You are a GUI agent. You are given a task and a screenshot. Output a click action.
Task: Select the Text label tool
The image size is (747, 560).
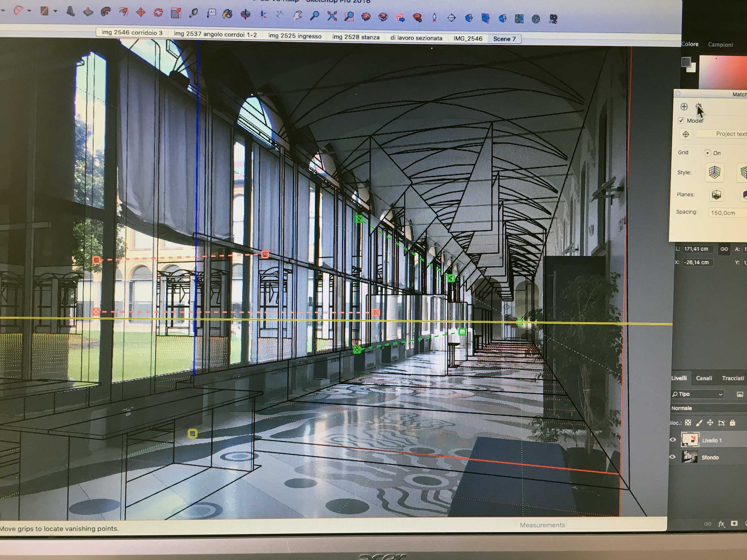click(212, 13)
